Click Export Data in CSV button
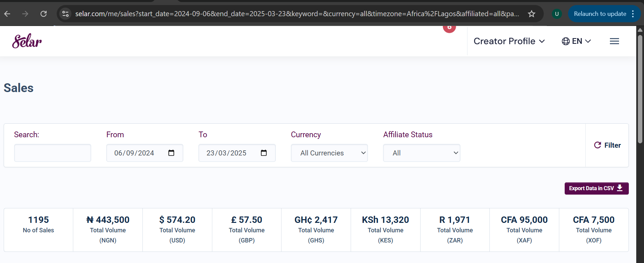Screen dimensions: 644x263 coord(596,188)
